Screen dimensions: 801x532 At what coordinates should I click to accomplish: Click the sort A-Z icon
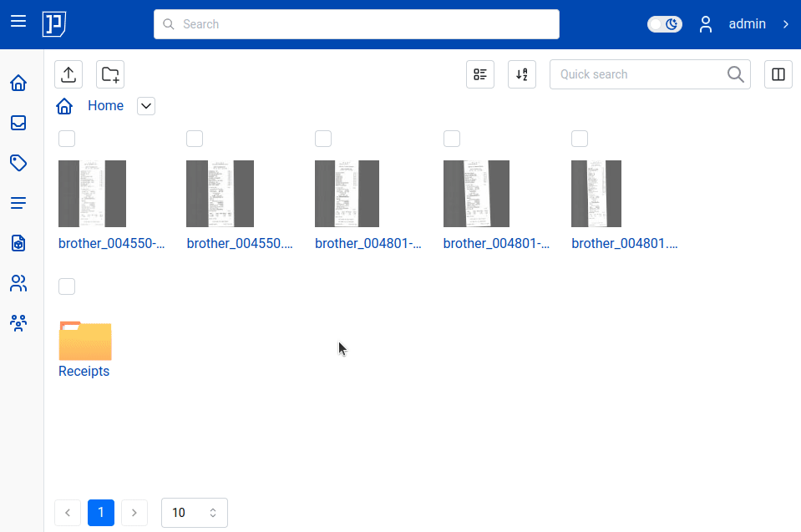point(521,74)
